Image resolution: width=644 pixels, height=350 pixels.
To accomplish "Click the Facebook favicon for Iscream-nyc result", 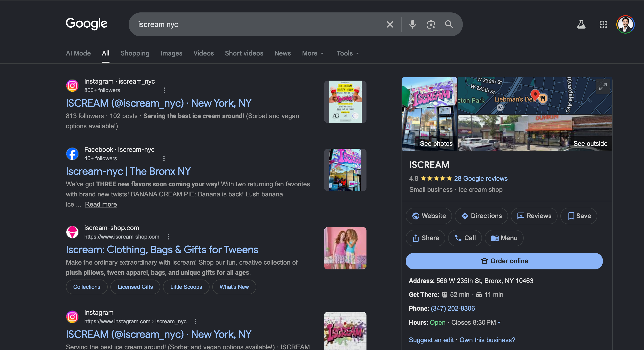I will 72,154.
